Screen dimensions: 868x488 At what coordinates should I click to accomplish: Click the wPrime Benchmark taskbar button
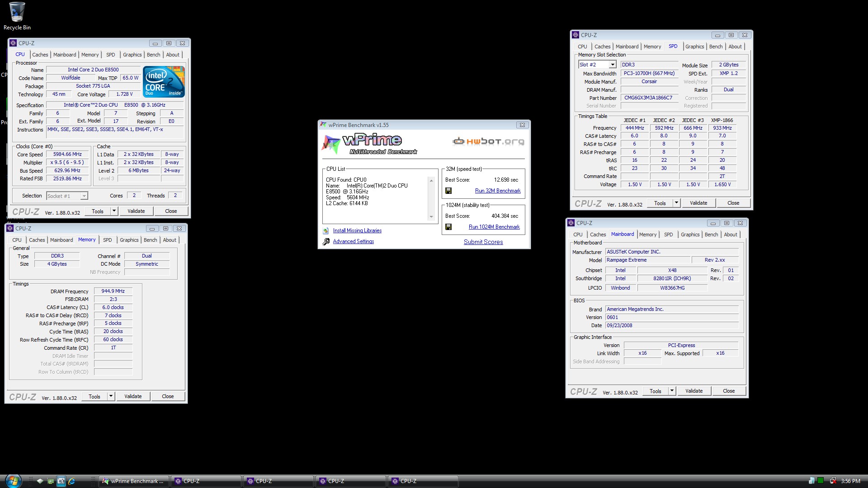tap(134, 481)
